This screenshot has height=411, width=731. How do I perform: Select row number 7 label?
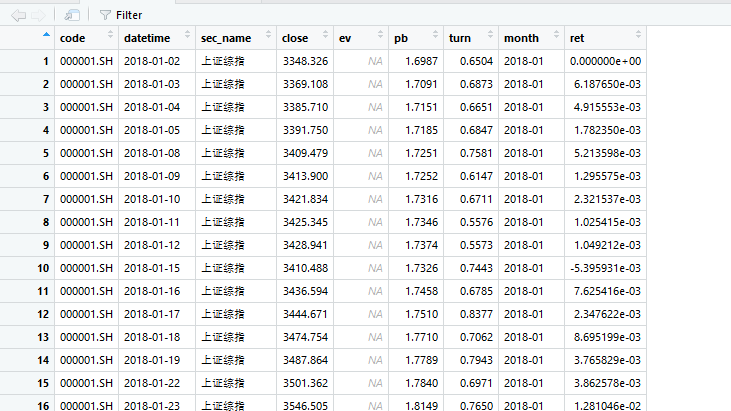pyautogui.click(x=45, y=199)
